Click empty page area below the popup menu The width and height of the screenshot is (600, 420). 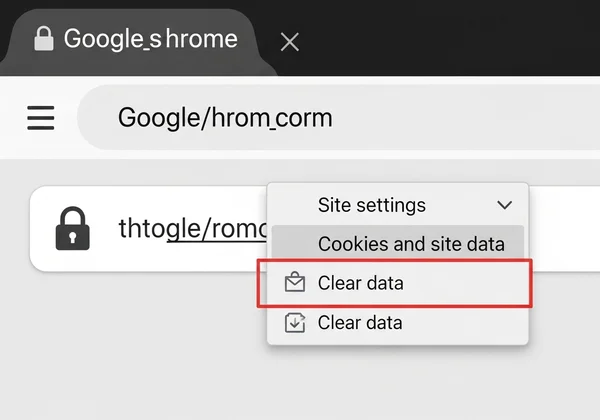click(x=398, y=383)
